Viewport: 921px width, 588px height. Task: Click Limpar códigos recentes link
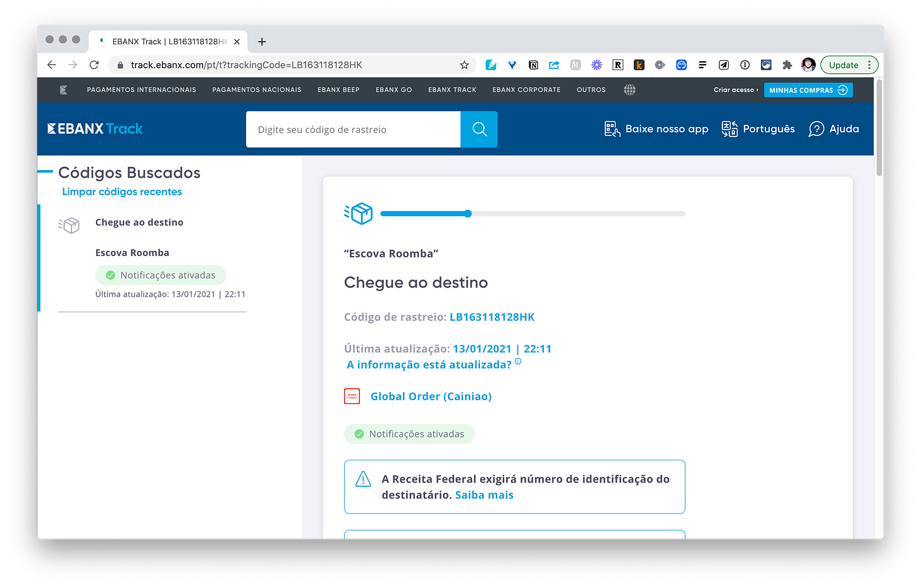click(x=122, y=192)
